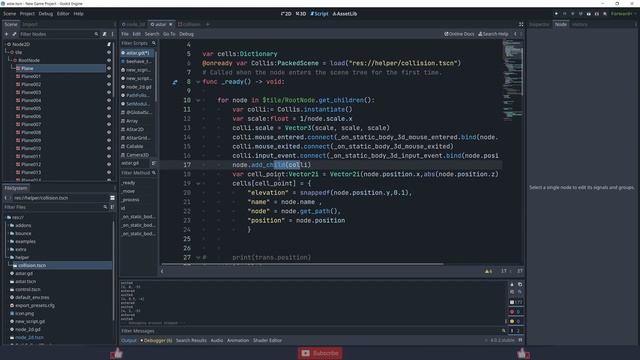Image resolution: width=640 pixels, height=360 pixels.
Task: Collapse the res:// folder tree
Action: 5,218
